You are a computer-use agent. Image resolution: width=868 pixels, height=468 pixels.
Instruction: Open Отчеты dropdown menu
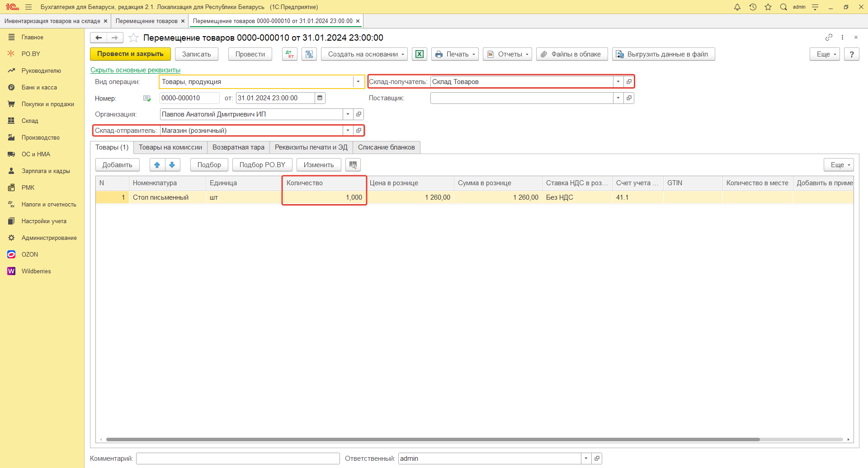pyautogui.click(x=507, y=54)
